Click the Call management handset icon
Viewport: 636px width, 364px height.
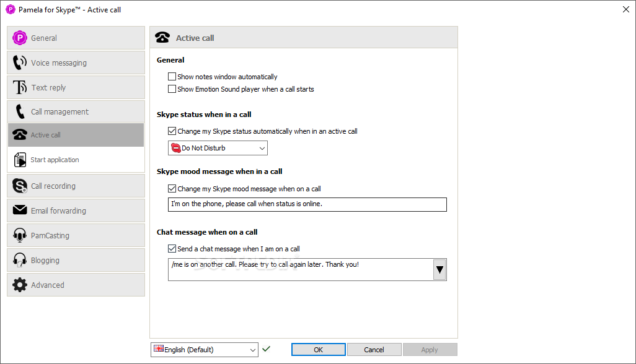(x=20, y=112)
